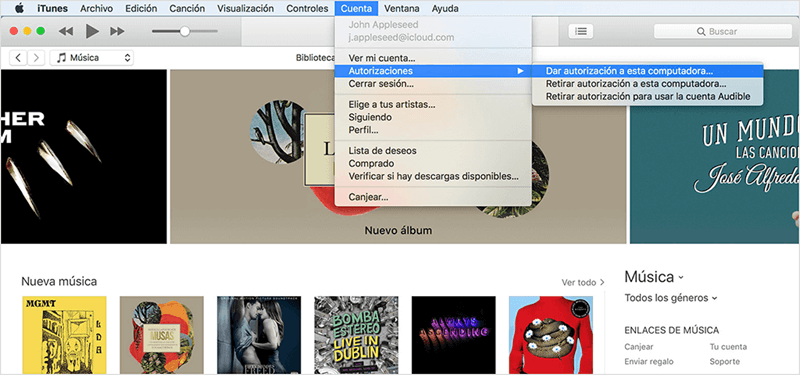Image resolution: width=800 pixels, height=375 pixels.
Task: Choose Retirar autorización para usar la cuenta Audible
Action: (647, 96)
